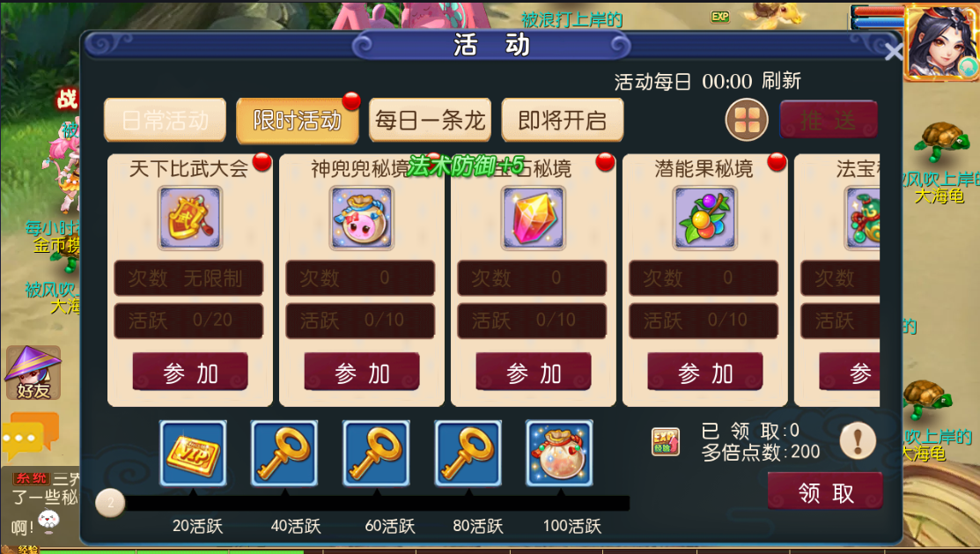Screen dimensions: 980x554
Task: Tap the golden key at 80活跃
Action: click(x=468, y=454)
